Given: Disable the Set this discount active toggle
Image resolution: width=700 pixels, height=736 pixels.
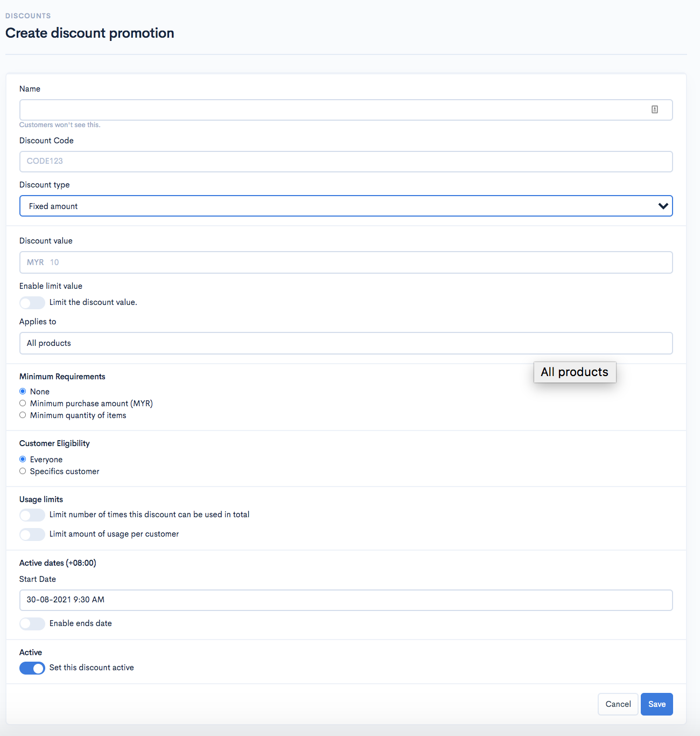Looking at the screenshot, I should [32, 668].
